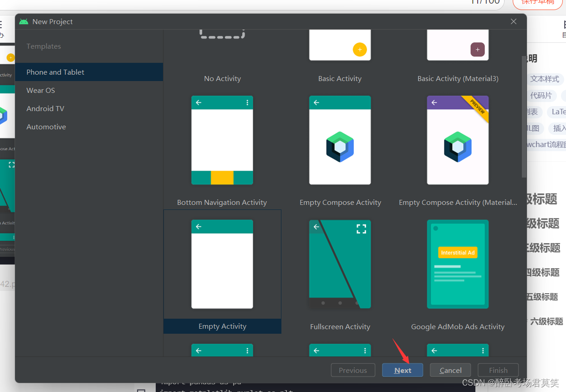Close the New Project dialog
Image resolution: width=566 pixels, height=392 pixels.
click(514, 21)
